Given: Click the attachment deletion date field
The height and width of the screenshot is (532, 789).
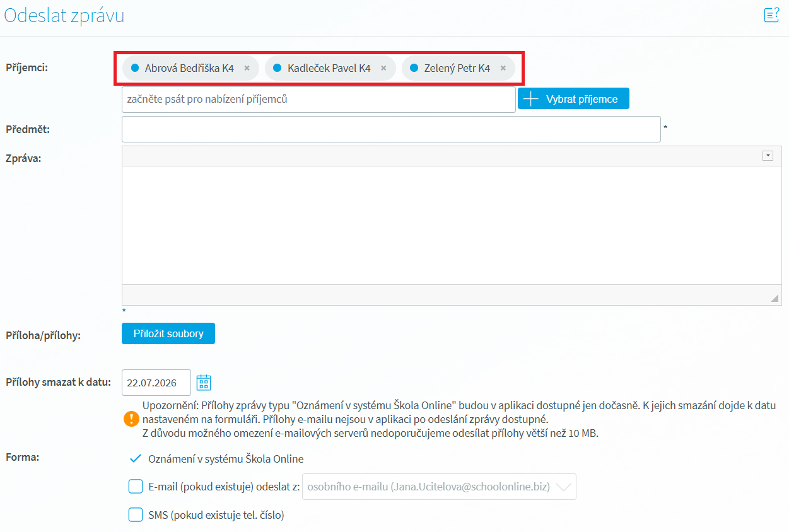Looking at the screenshot, I should [x=156, y=383].
